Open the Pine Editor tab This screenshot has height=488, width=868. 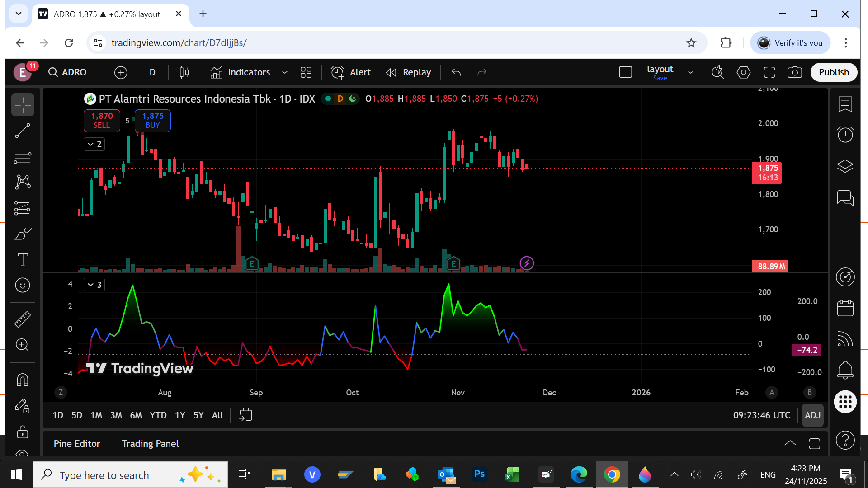tap(77, 444)
